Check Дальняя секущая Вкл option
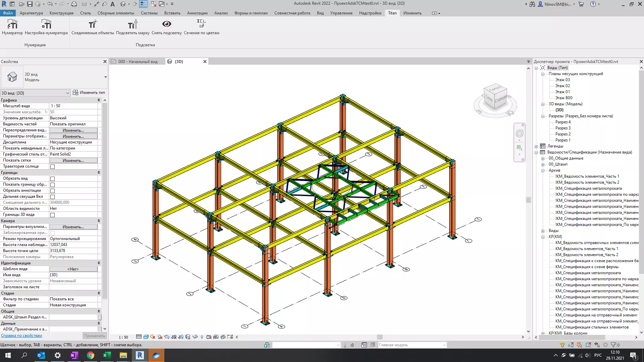 tap(53, 197)
